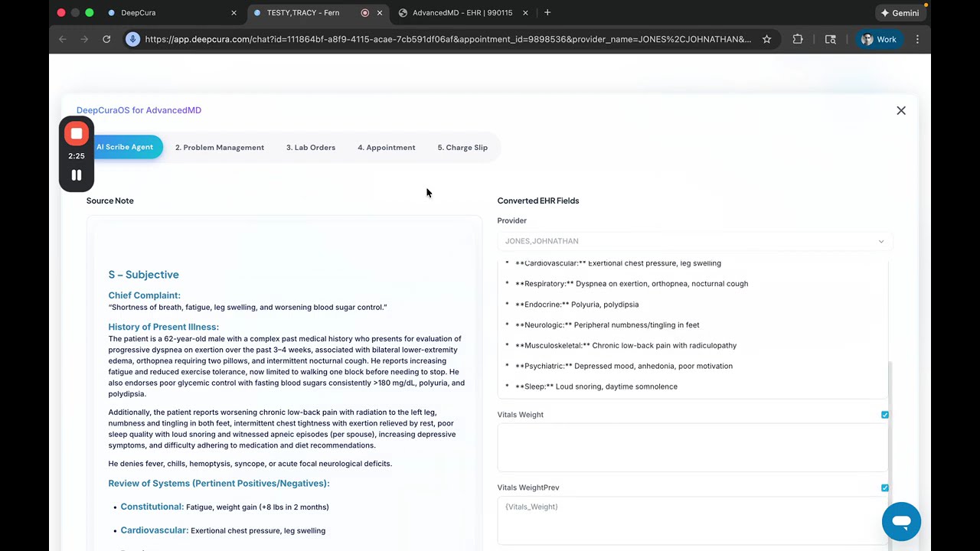Open the Lab Orders step

click(311, 148)
